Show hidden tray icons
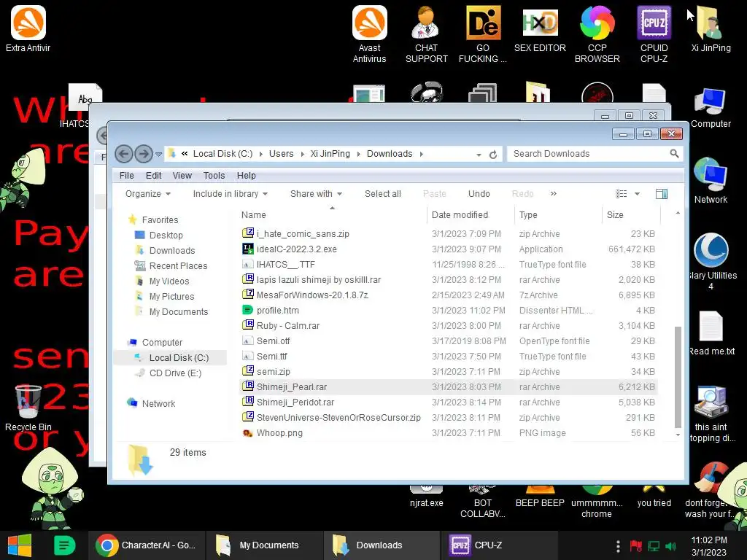Screen dimensions: 747x560 coord(618,545)
